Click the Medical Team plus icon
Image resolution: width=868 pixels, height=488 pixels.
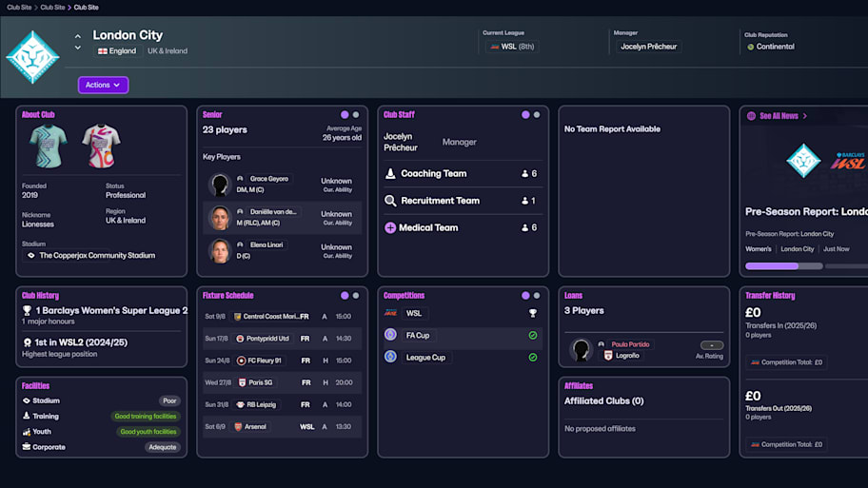[x=390, y=227]
